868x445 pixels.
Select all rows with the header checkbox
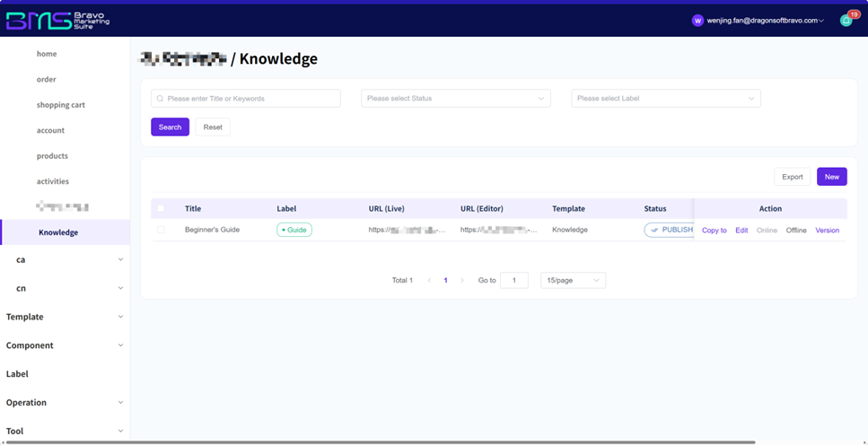(161, 209)
